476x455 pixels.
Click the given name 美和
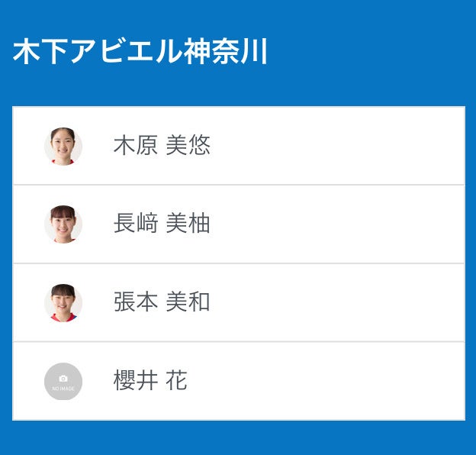[188, 302]
